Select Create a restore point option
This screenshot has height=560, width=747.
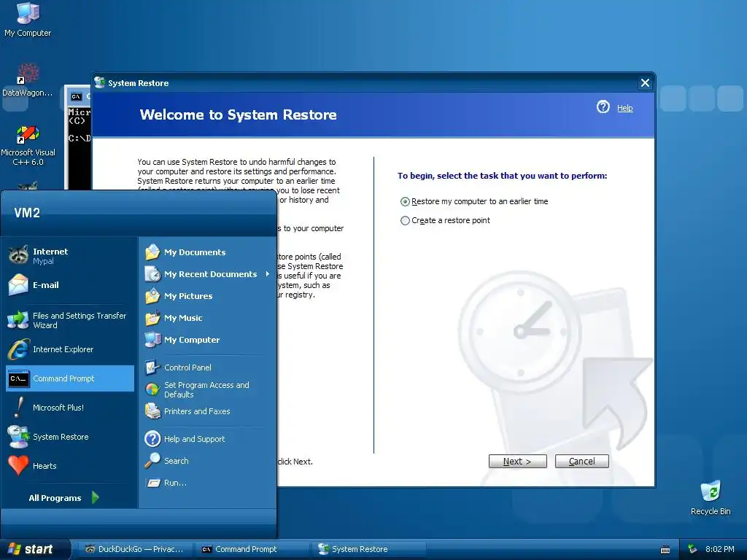pyautogui.click(x=405, y=220)
